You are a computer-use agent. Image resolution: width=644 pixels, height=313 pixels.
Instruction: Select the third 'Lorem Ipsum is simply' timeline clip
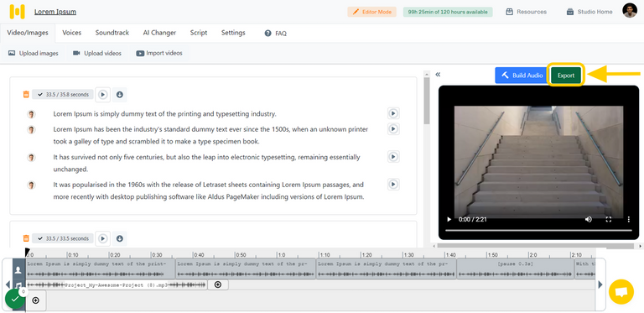[x=386, y=269]
